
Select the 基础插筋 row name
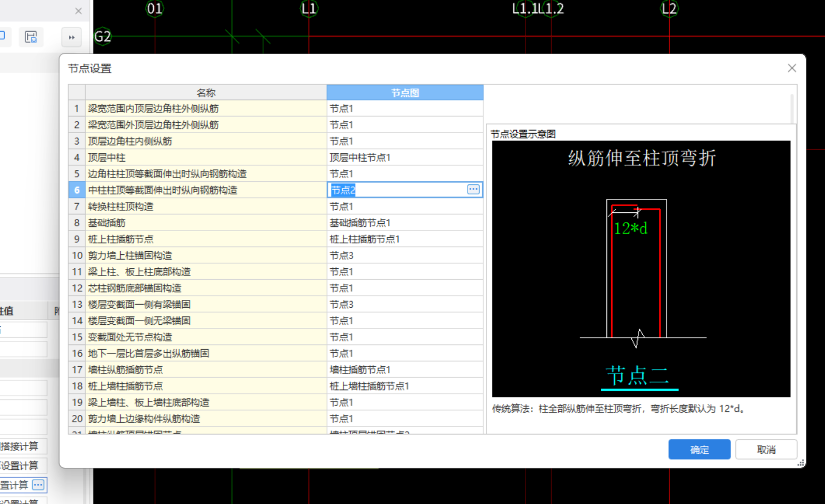(206, 223)
